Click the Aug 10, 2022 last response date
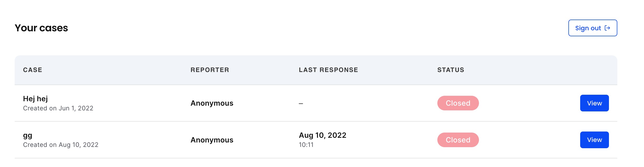Screen dimensions: 644x167 pyautogui.click(x=323, y=135)
